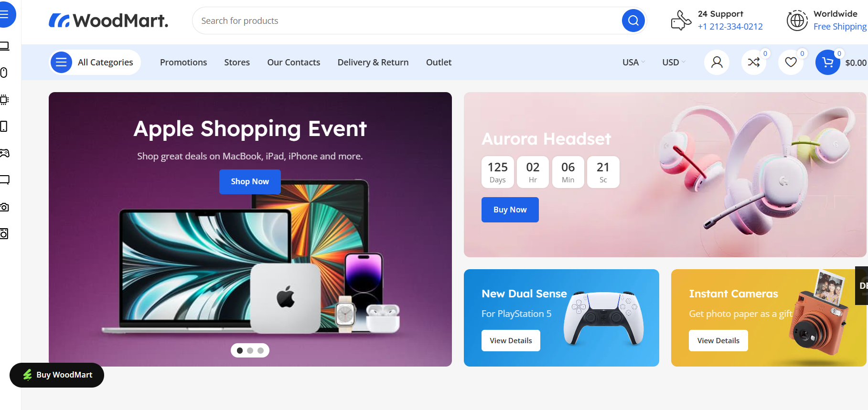The height and width of the screenshot is (410, 868).
Task: Select the second slider pagination dot
Action: [250, 350]
